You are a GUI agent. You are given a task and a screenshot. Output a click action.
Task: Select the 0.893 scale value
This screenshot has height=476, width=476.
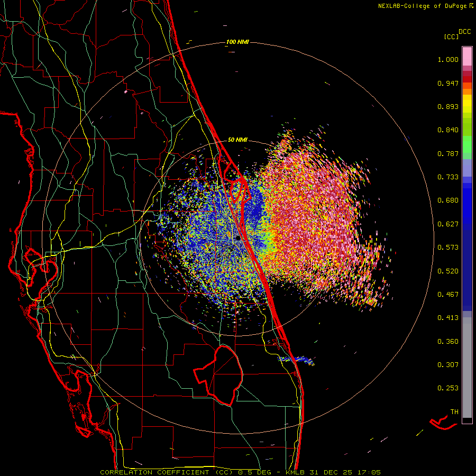[x=448, y=106]
